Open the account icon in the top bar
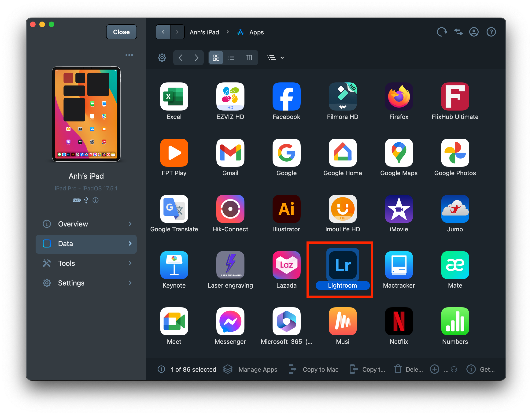This screenshot has height=415, width=532. [474, 32]
